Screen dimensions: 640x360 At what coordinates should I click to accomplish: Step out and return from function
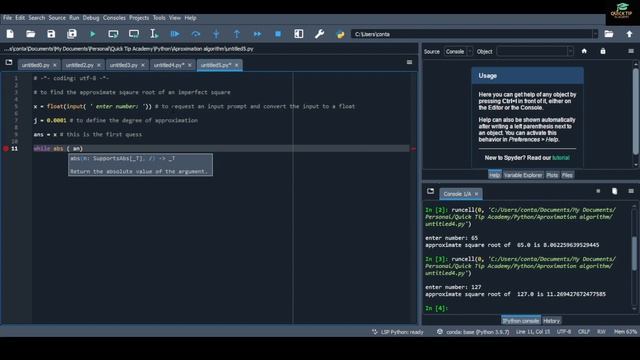coord(237,34)
